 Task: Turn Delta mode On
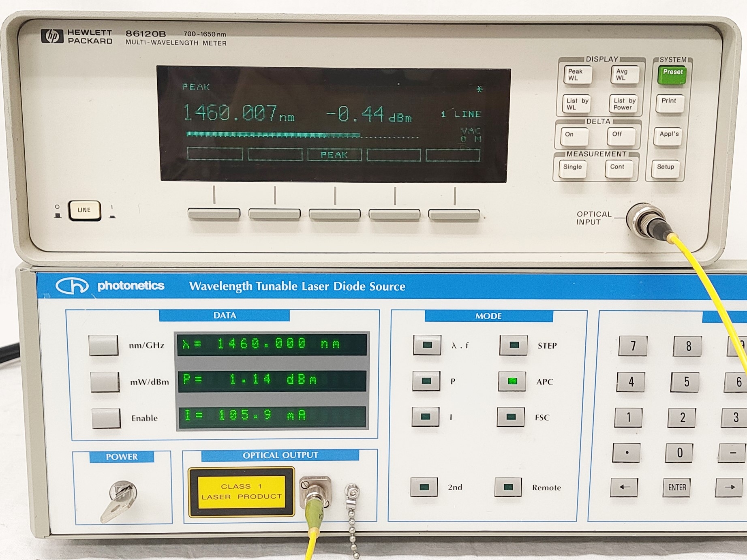(574, 136)
